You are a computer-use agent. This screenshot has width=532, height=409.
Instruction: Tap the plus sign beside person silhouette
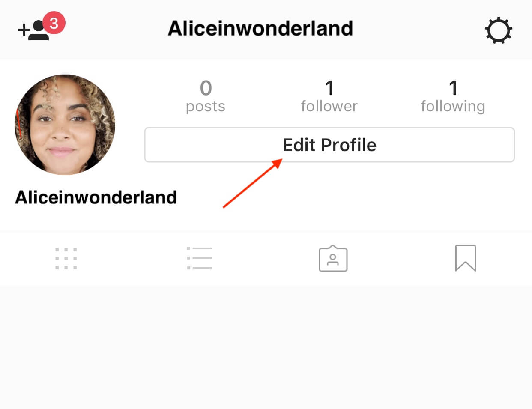coord(23,30)
